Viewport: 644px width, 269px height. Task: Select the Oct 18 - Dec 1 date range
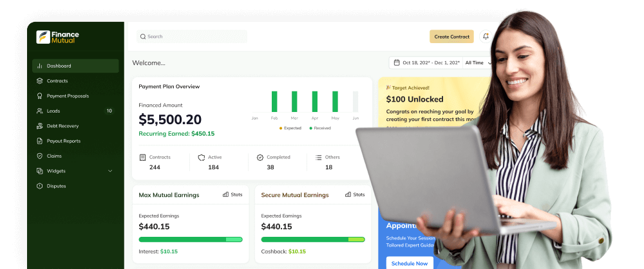click(431, 62)
